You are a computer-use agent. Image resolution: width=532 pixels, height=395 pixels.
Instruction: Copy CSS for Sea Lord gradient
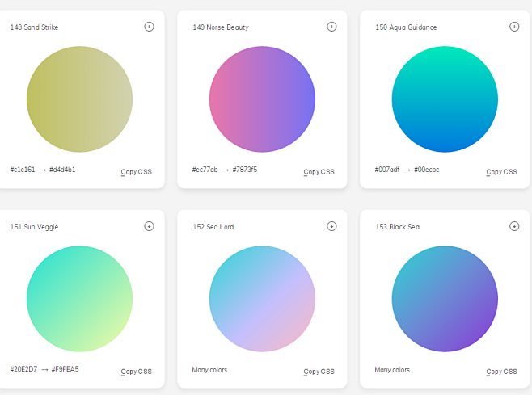point(319,372)
